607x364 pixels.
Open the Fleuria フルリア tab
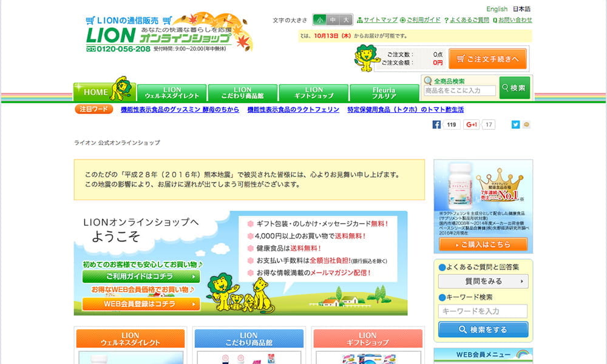coord(384,93)
